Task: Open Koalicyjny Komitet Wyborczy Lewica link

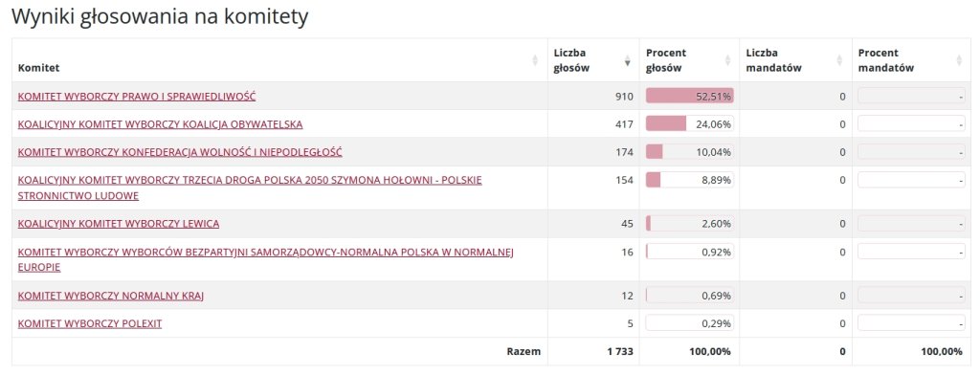Action: [119, 224]
